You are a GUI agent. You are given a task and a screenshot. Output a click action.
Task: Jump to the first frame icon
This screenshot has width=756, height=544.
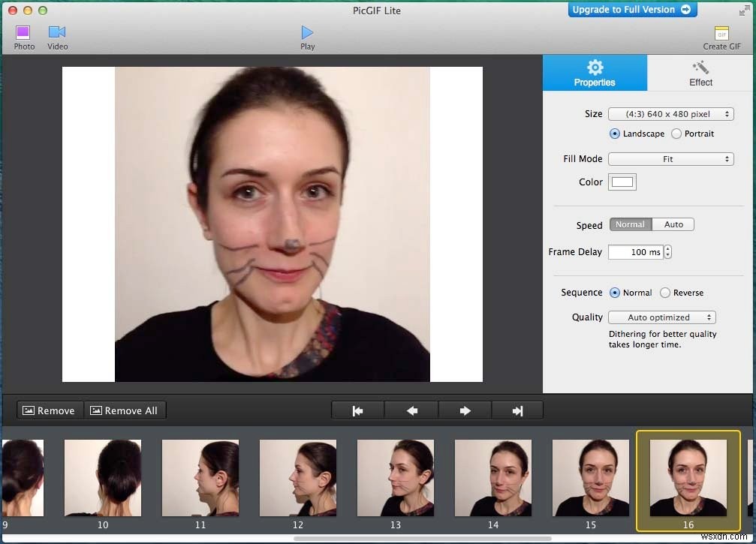point(357,410)
